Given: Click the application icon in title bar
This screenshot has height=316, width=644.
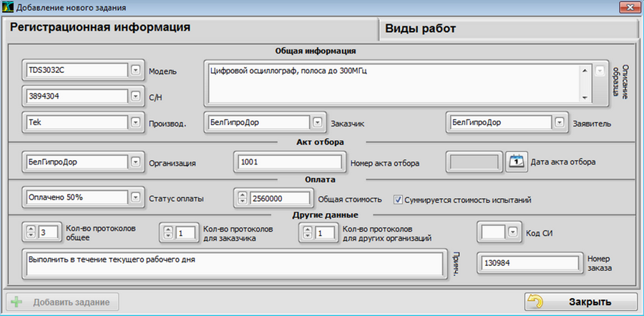Looking at the screenshot, I should (9, 8).
